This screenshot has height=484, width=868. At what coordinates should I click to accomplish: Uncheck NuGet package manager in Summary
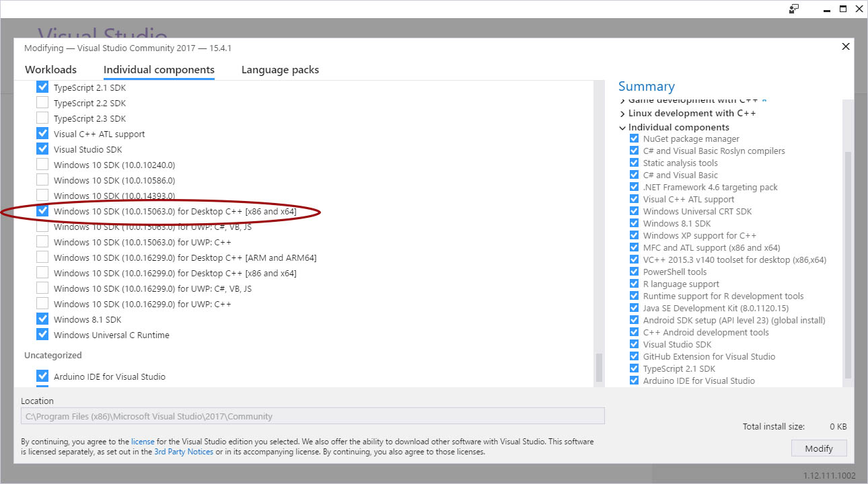click(x=634, y=139)
